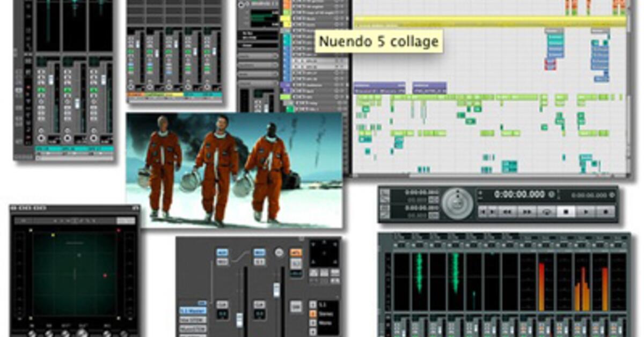Click the astronauts video window
The width and height of the screenshot is (644, 337).
[234, 170]
